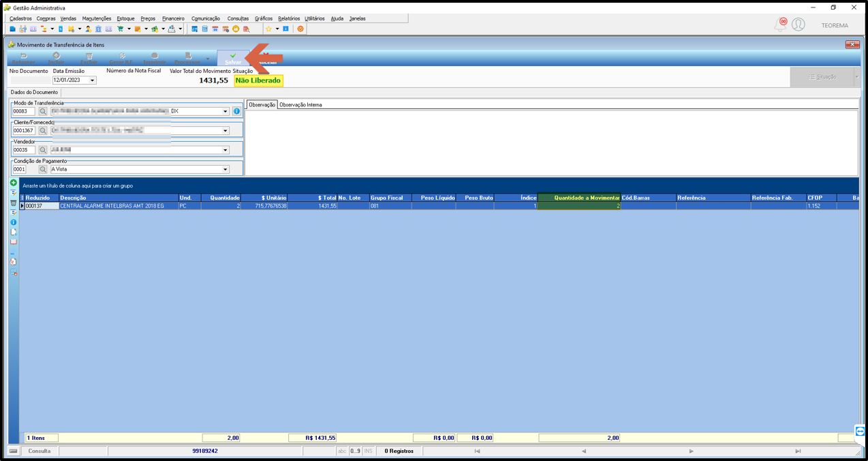868x461 pixels.
Task: Delete item using trash icon in side toolbar
Action: (13, 203)
